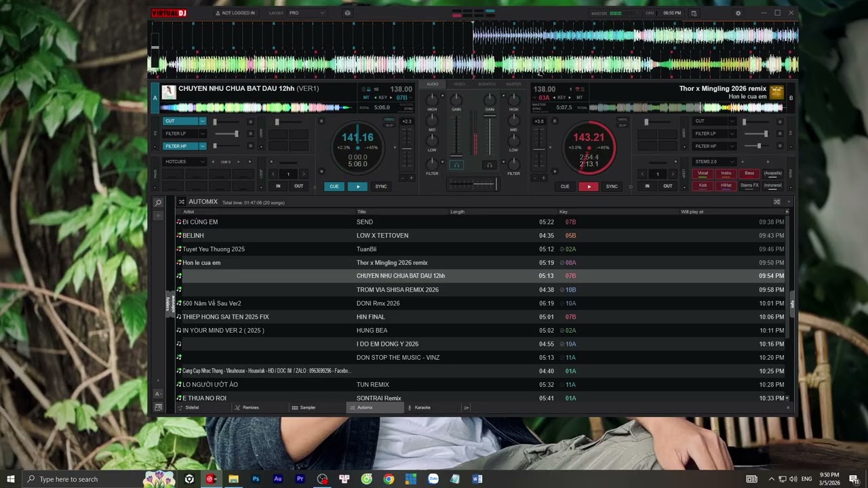868x488 pixels.
Task: Double loop length on deck A
Action: (303, 174)
